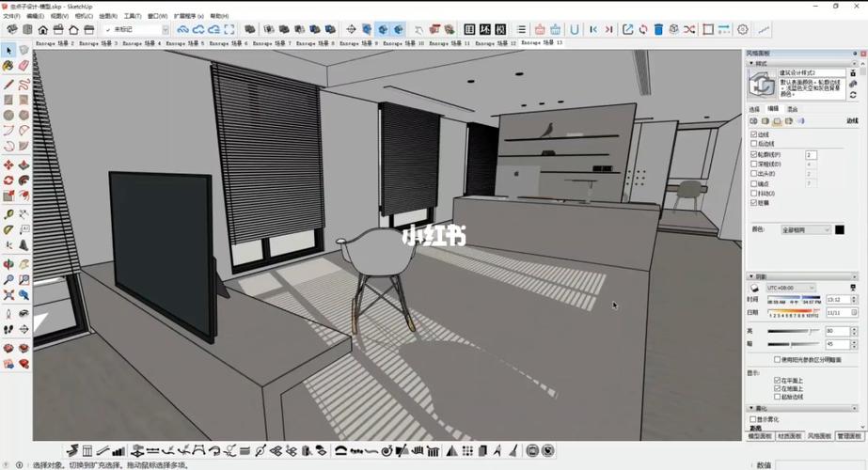The width and height of the screenshot is (868, 470).
Task: Enable the 出头 extension checkbox
Action: [x=754, y=174]
